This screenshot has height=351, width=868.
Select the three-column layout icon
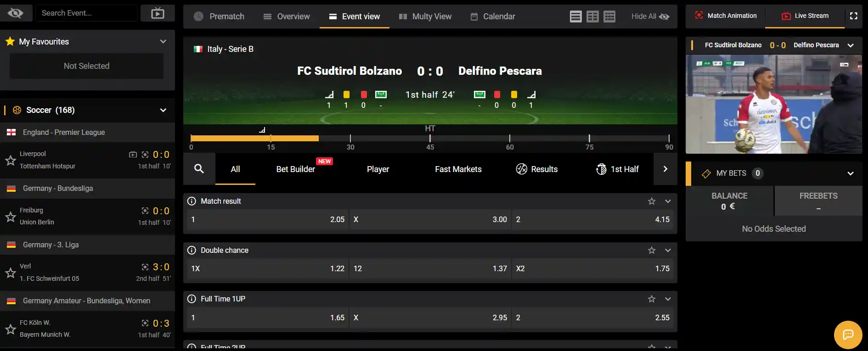coord(609,17)
